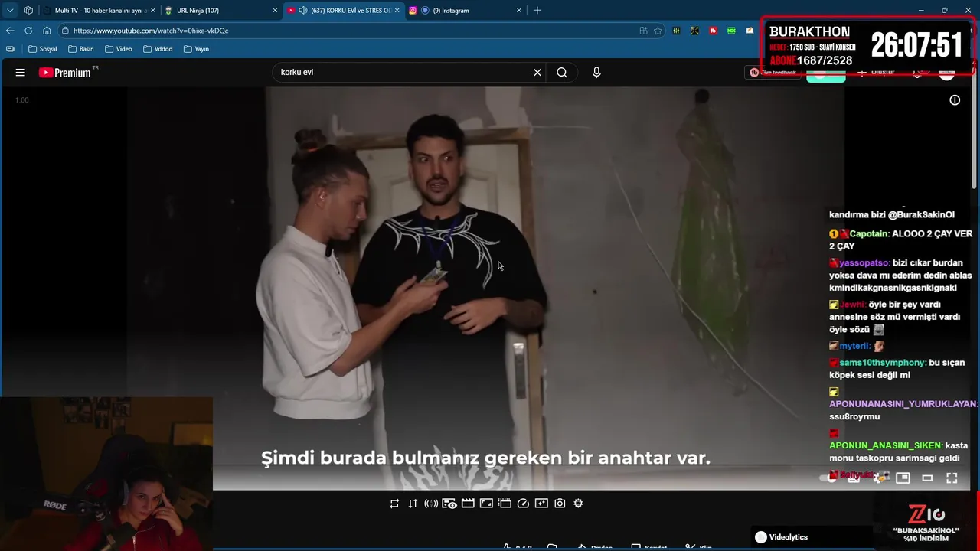Open the Yayın bookmarks folder
The height and width of the screenshot is (551, 980).
click(x=196, y=49)
